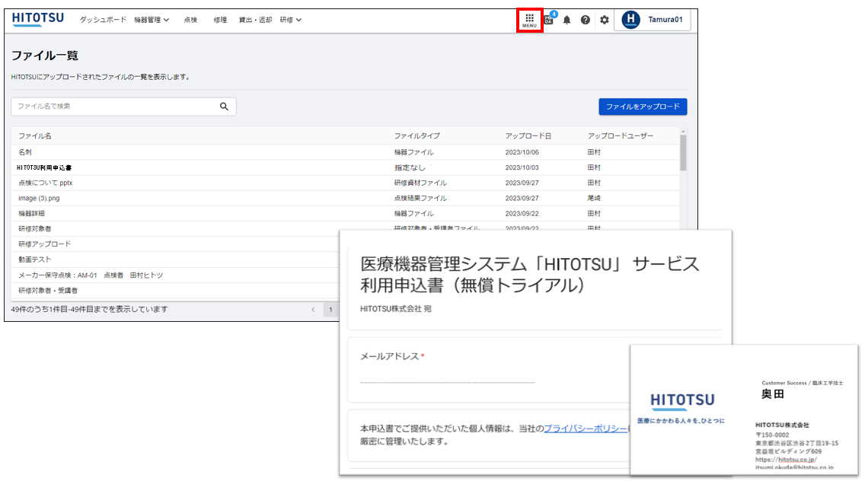The height and width of the screenshot is (481, 868).
Task: Open the notifications bell
Action: [566, 20]
